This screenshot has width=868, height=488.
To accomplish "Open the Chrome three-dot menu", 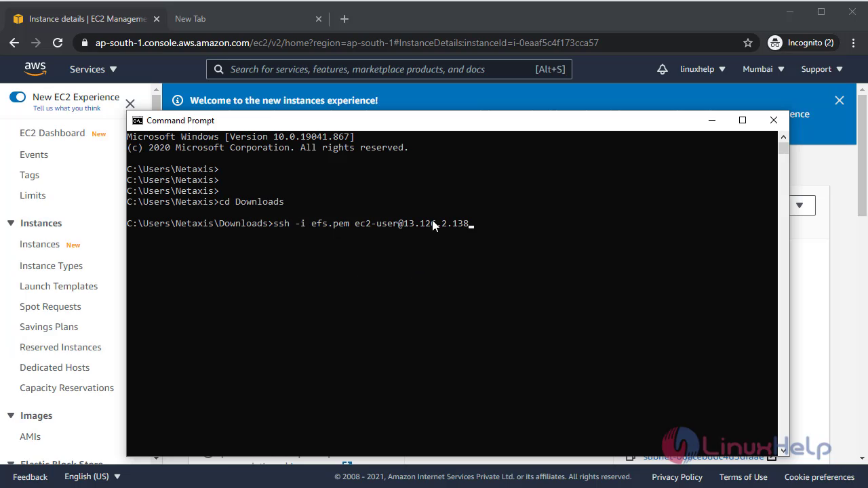I will tap(852, 43).
